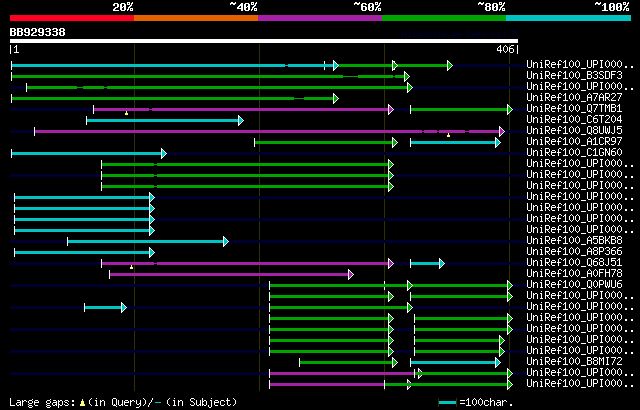The height and width of the screenshot is (410, 640).
Task: Click the white BB929338 query bar
Action: click(264, 41)
